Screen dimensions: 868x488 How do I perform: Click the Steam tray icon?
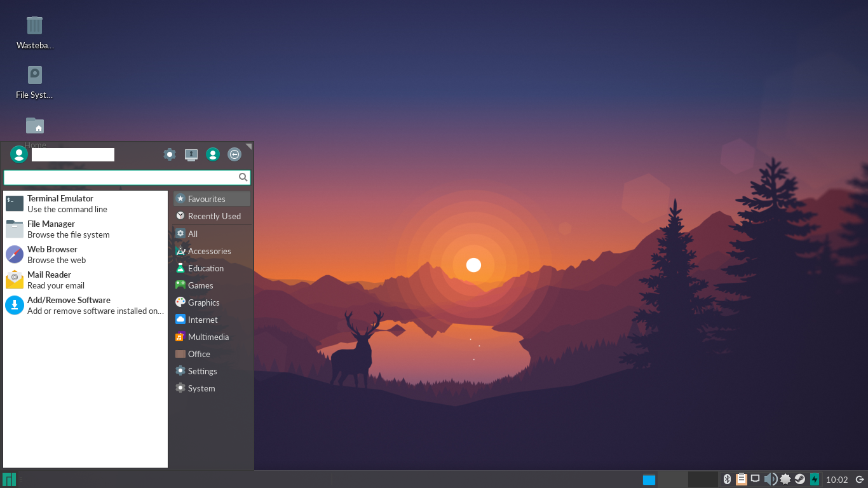pos(800,479)
